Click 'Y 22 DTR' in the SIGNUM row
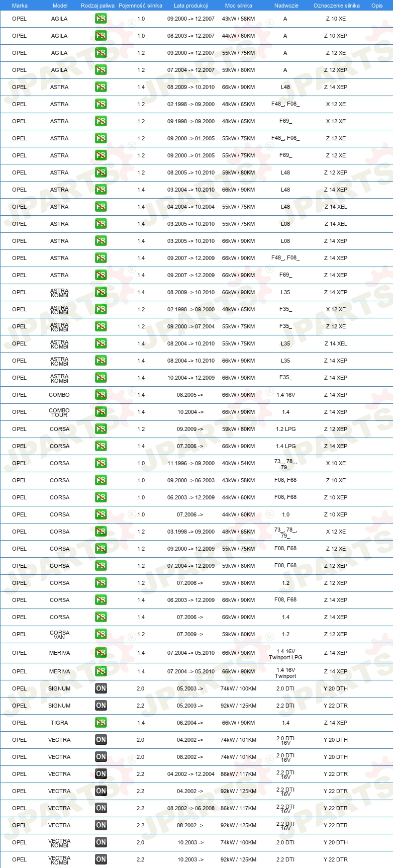The image size is (393, 868). [336, 706]
